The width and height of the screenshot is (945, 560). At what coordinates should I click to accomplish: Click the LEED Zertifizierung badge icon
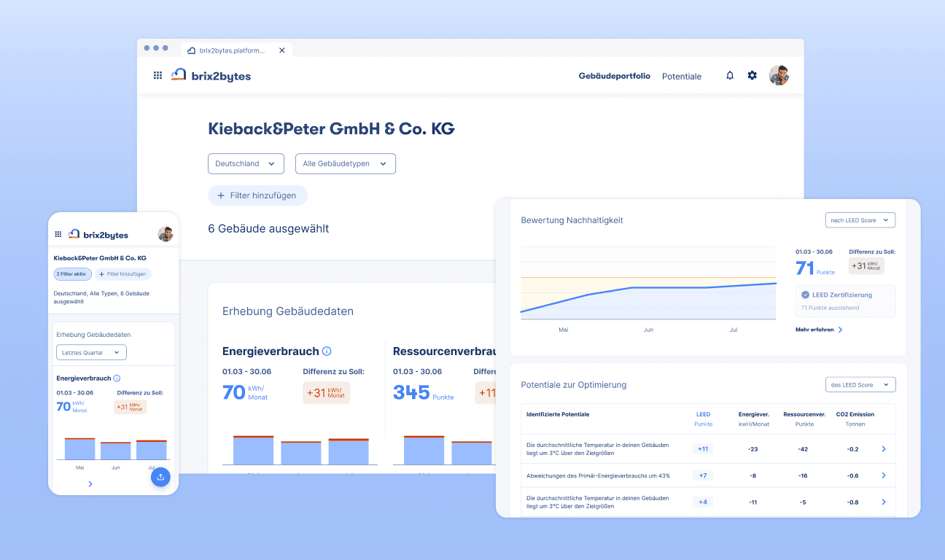pyautogui.click(x=805, y=295)
